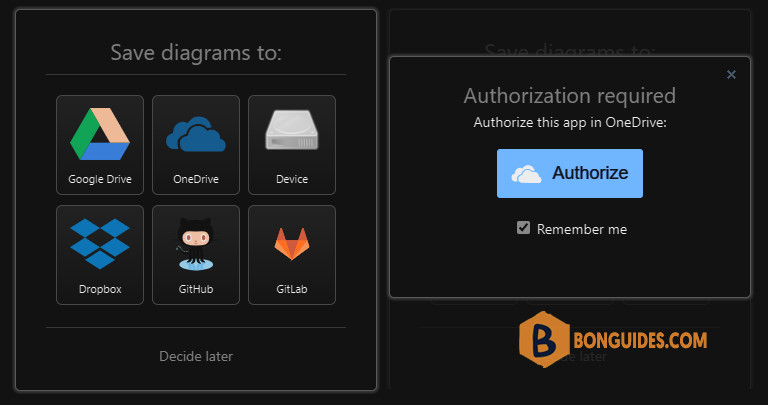Click the Decide later link
The image size is (768, 405).
(196, 356)
